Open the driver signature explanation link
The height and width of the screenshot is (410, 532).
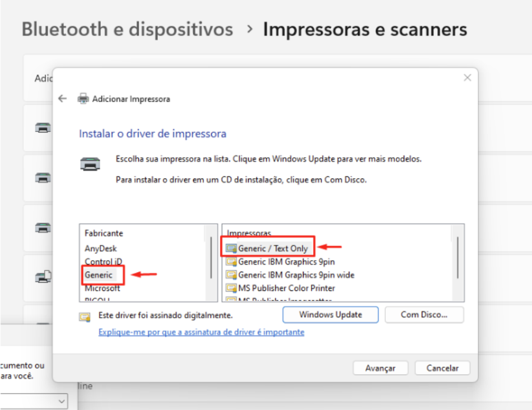point(201,332)
